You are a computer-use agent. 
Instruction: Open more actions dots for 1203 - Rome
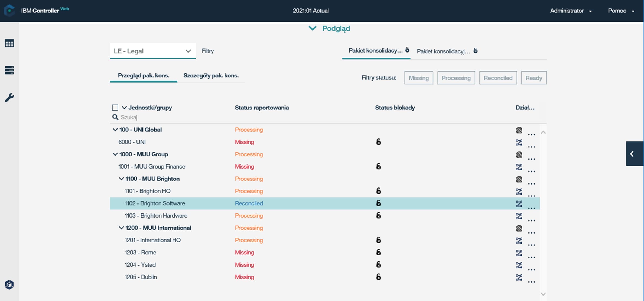coord(531,257)
